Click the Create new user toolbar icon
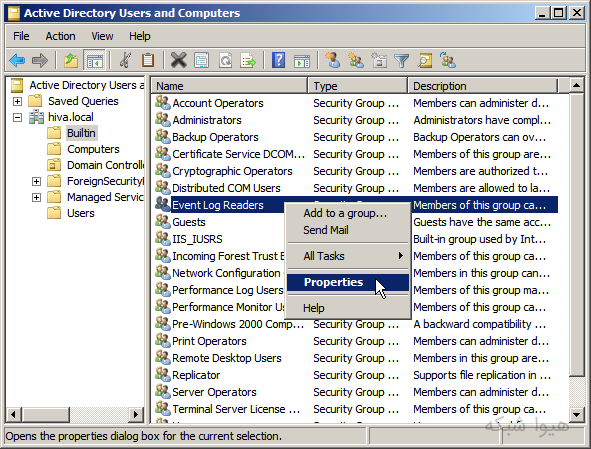This screenshot has width=591, height=449. coord(333,60)
